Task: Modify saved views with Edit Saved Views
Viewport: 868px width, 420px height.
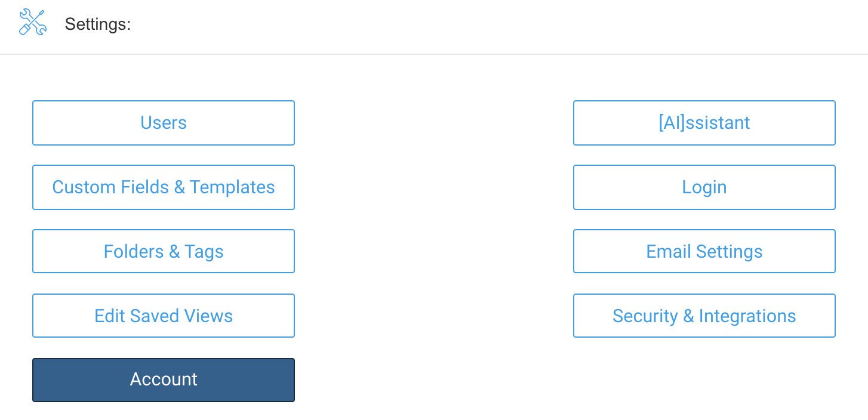Action: (164, 316)
